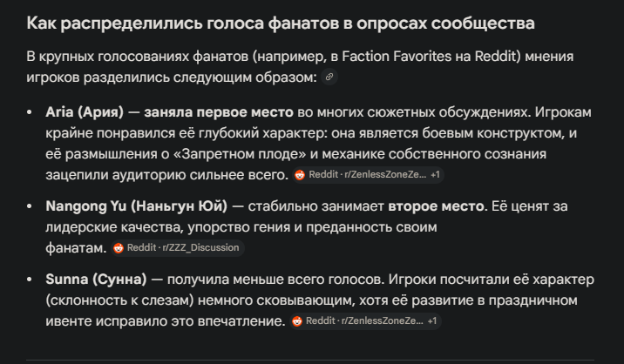Click the bold phrase "заняла первое место"
This screenshot has width=624, height=364.
(219, 112)
